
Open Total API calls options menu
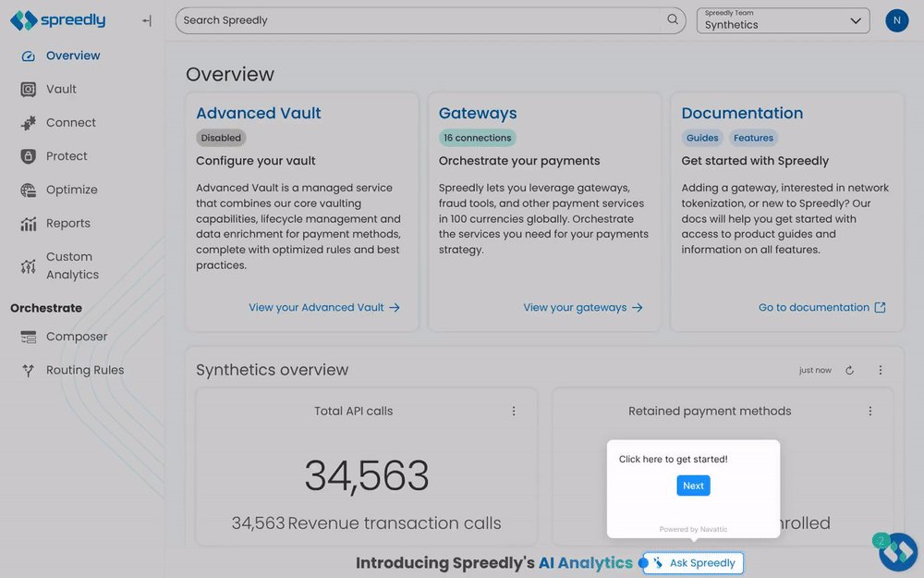click(514, 412)
